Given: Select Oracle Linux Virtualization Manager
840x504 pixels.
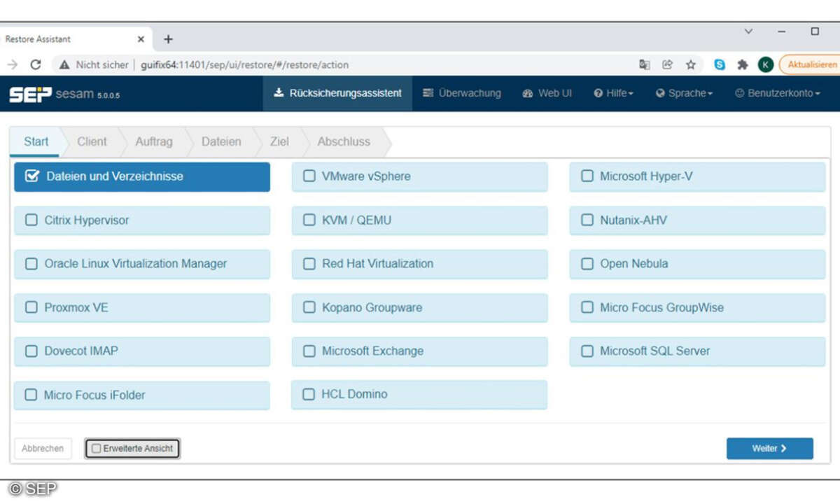Looking at the screenshot, I should [x=141, y=265].
